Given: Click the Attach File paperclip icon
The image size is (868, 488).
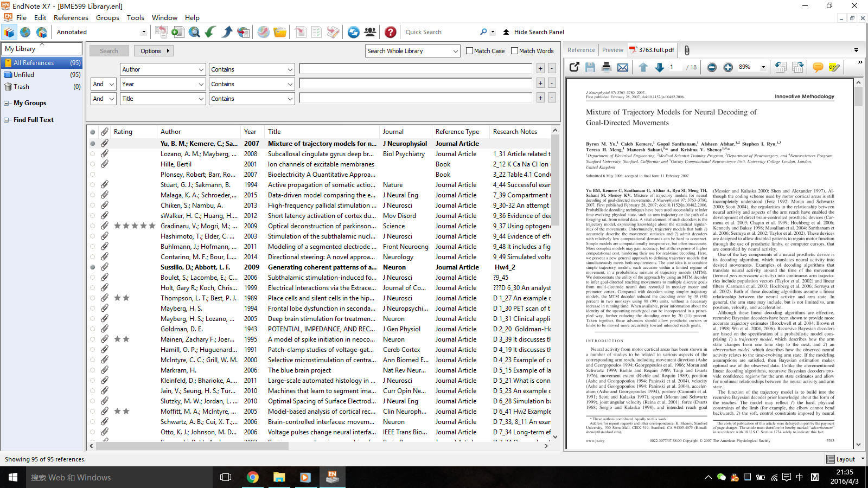Looking at the screenshot, I should [x=687, y=50].
